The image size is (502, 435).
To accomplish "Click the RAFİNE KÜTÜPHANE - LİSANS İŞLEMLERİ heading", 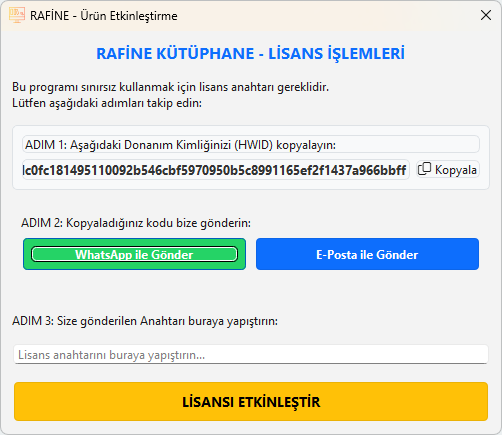I will coord(251,54).
